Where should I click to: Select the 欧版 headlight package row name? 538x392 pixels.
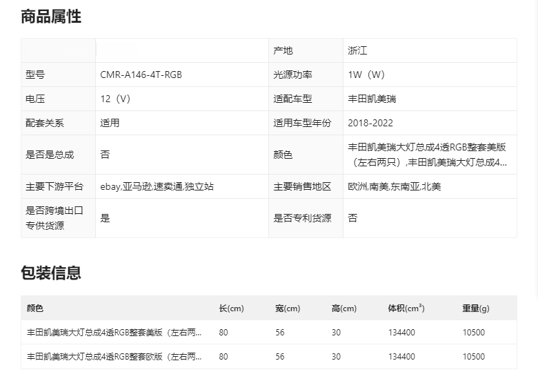114,357
